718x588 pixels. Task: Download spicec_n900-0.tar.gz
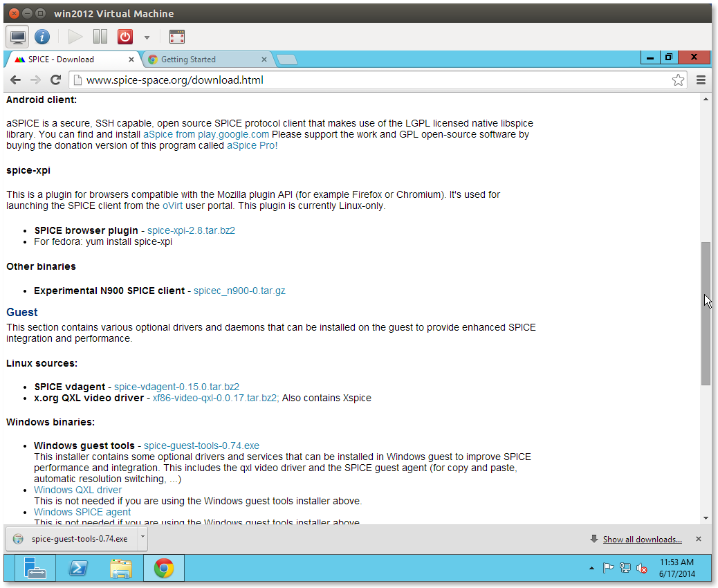pyautogui.click(x=239, y=291)
